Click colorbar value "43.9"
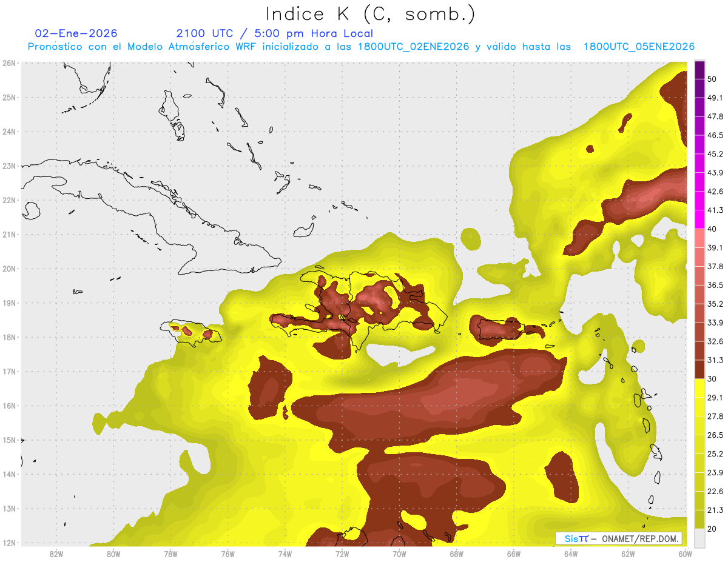The width and height of the screenshot is (728, 562). tap(715, 173)
